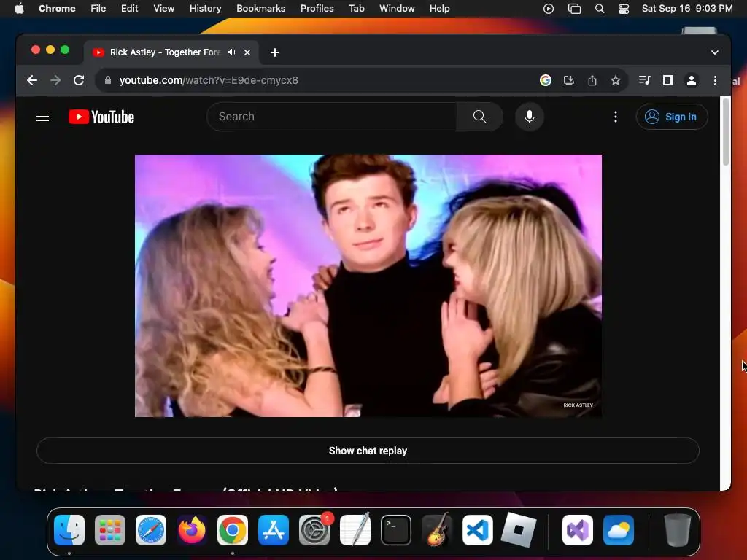Install app via the download-screen icon
The width and height of the screenshot is (747, 560).
[x=569, y=80]
